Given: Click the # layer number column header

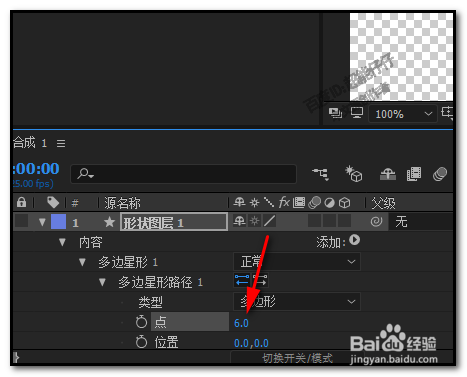Looking at the screenshot, I should pyautogui.click(x=75, y=203).
